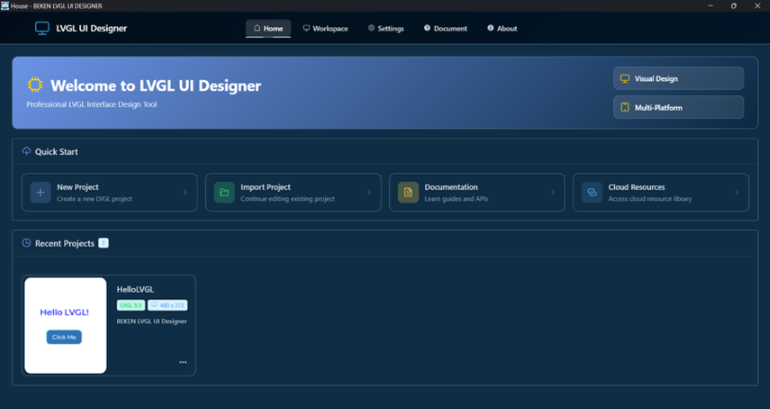Click the Continue editing existing project subtitle
This screenshot has height=409, width=770.
[287, 199]
